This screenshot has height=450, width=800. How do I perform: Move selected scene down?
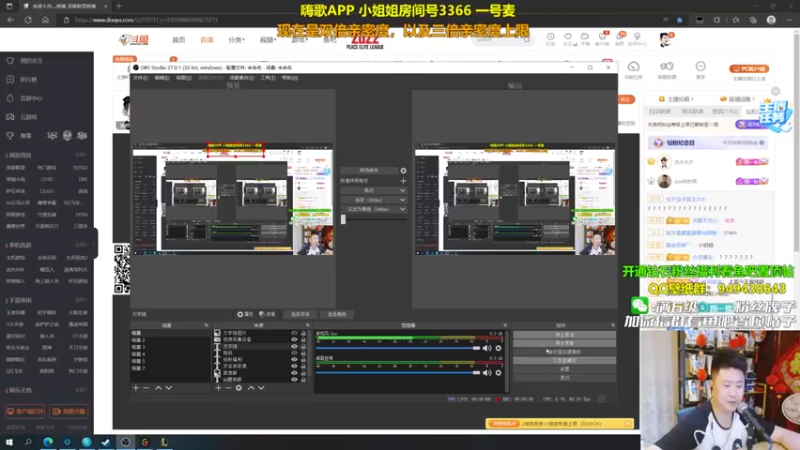(169, 388)
